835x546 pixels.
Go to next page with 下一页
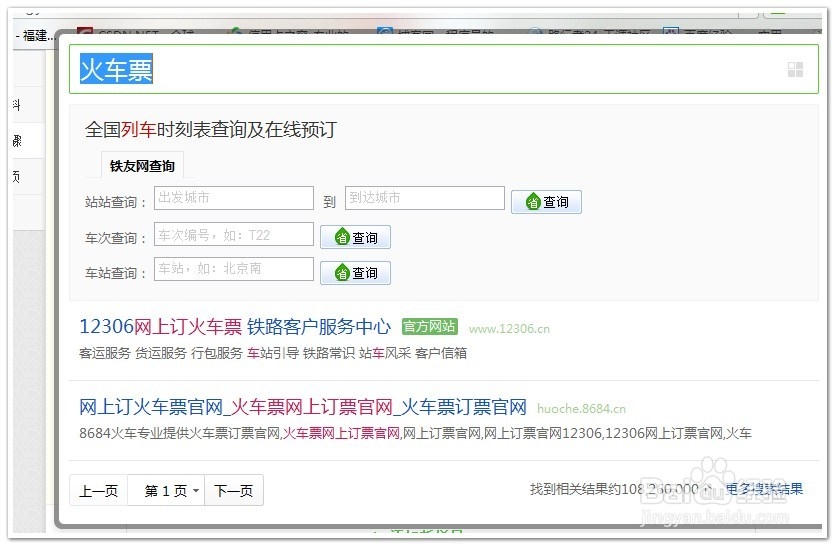click(x=234, y=490)
